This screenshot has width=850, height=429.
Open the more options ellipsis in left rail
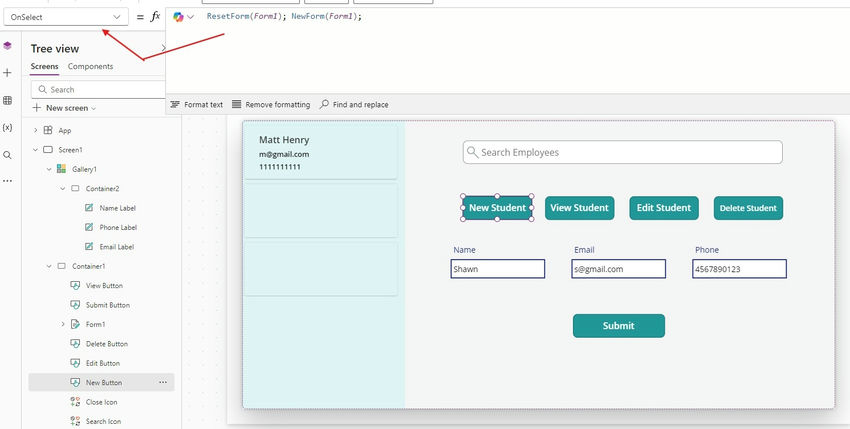click(7, 181)
